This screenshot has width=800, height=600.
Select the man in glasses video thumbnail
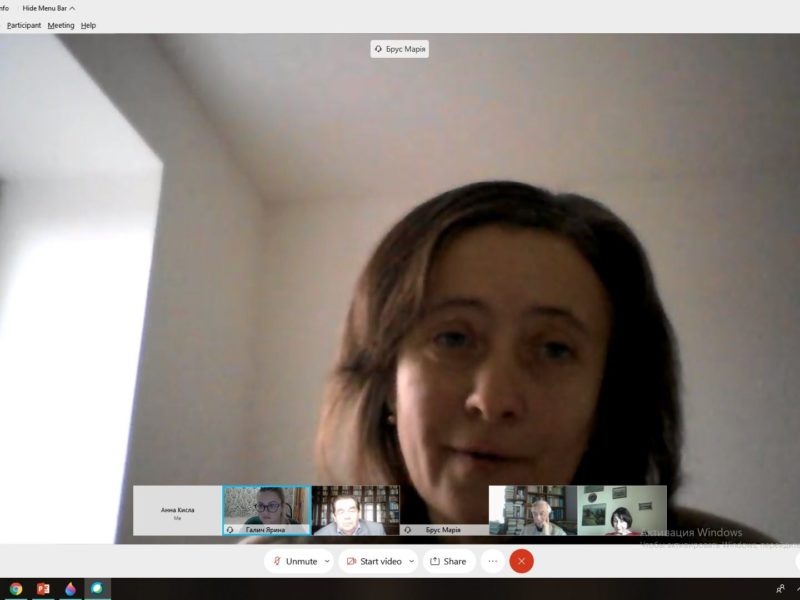pyautogui.click(x=355, y=510)
